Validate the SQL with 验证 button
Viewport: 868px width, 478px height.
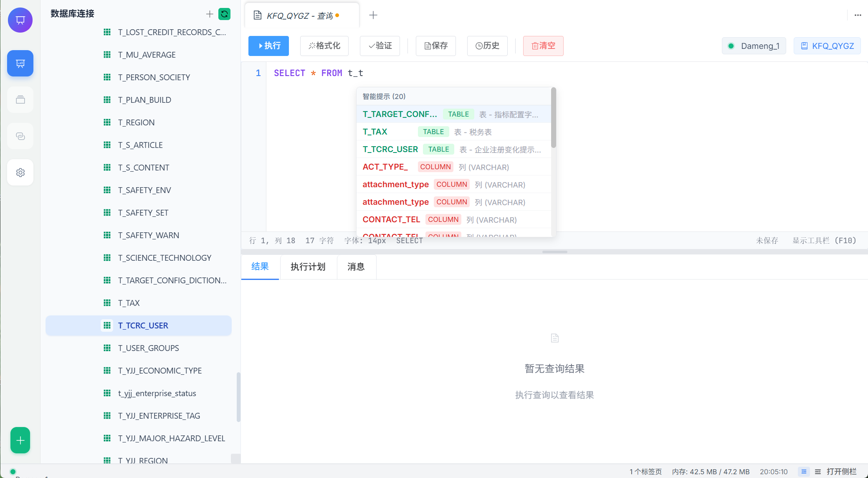[380, 46]
